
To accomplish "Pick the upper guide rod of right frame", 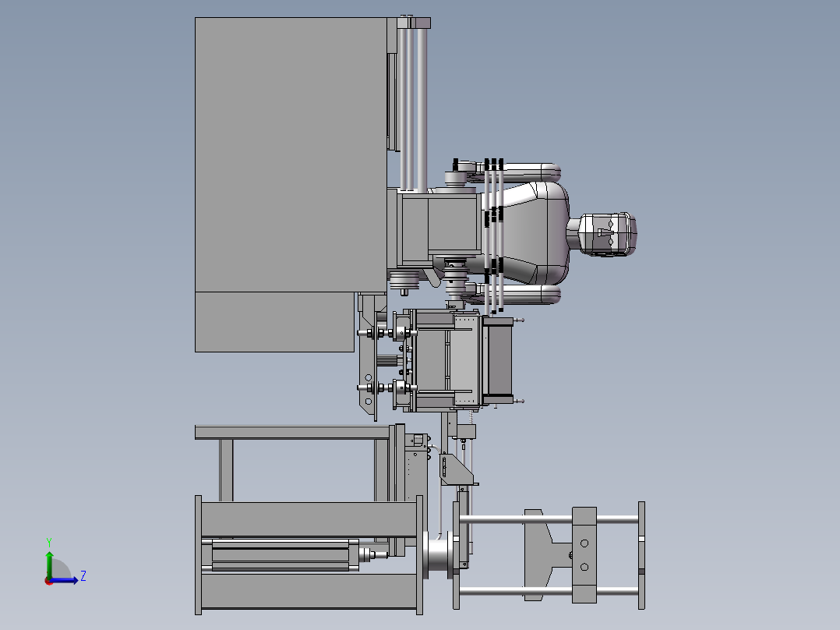I will click(x=548, y=519).
